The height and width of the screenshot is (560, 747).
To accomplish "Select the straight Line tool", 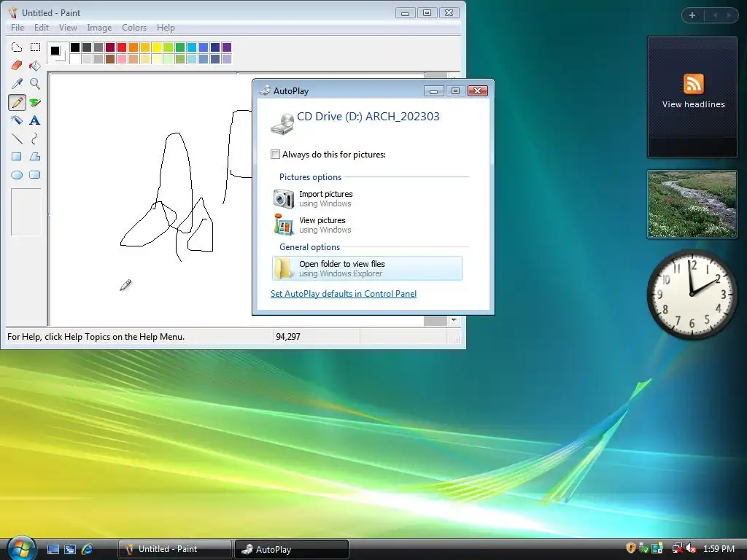I will pos(17,139).
